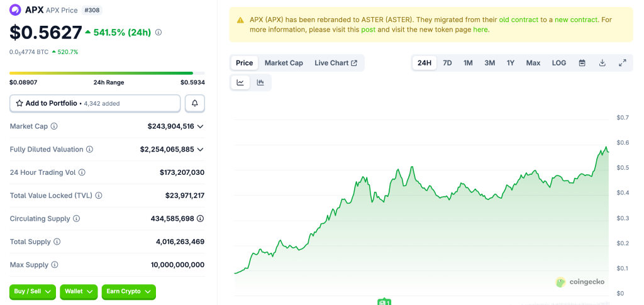The width and height of the screenshot is (644, 305).
Task: Toggle LOG scale on chart
Action: [558, 63]
